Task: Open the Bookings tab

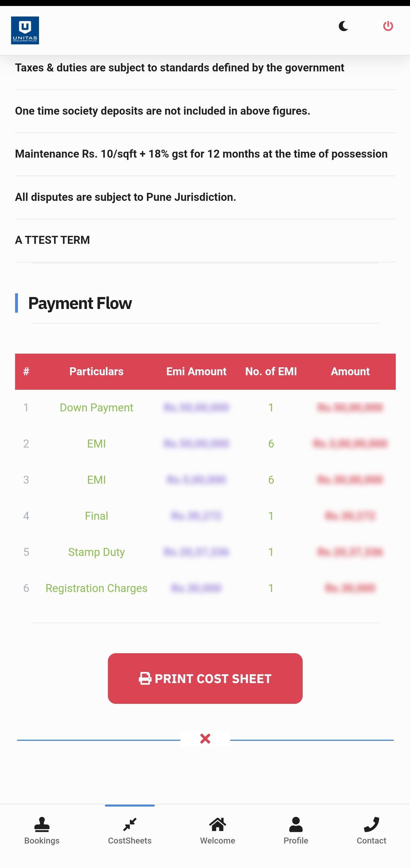Action: coord(42,831)
